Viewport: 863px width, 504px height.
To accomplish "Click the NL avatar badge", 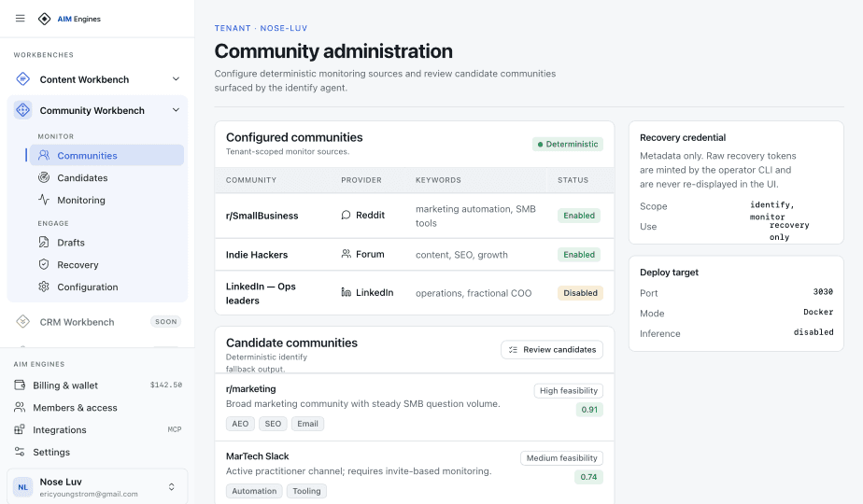I will 23,487.
